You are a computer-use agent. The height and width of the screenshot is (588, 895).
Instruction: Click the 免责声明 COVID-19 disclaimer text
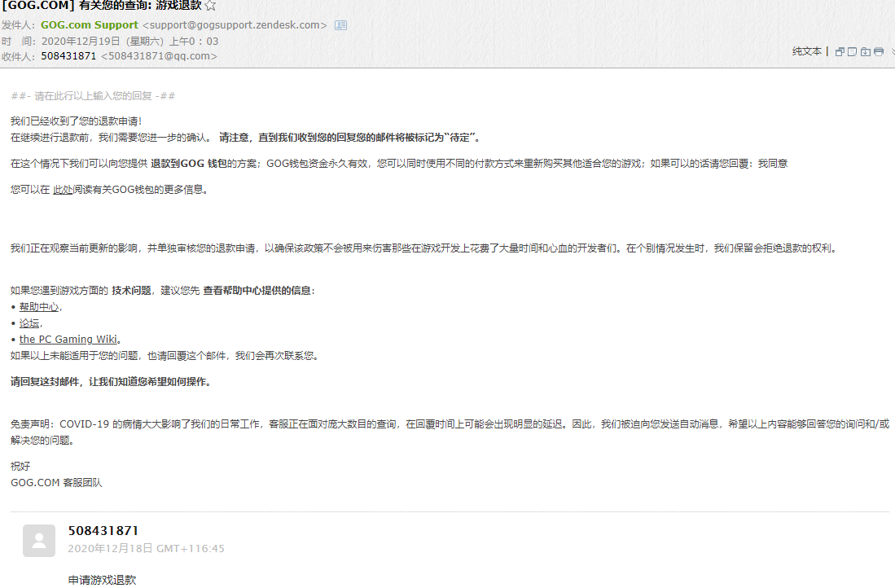tap(450, 432)
